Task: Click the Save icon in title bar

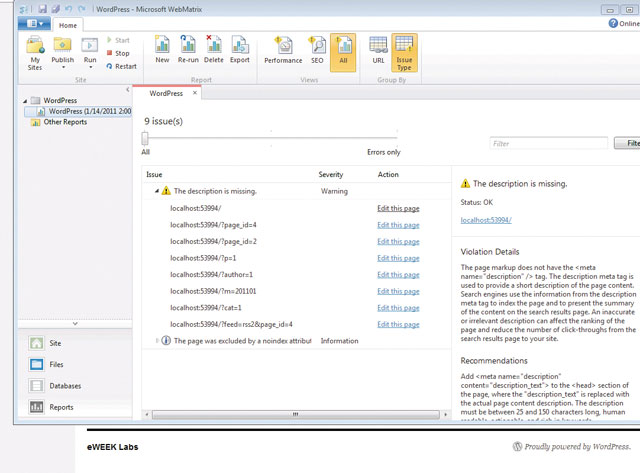Action: 42,9
